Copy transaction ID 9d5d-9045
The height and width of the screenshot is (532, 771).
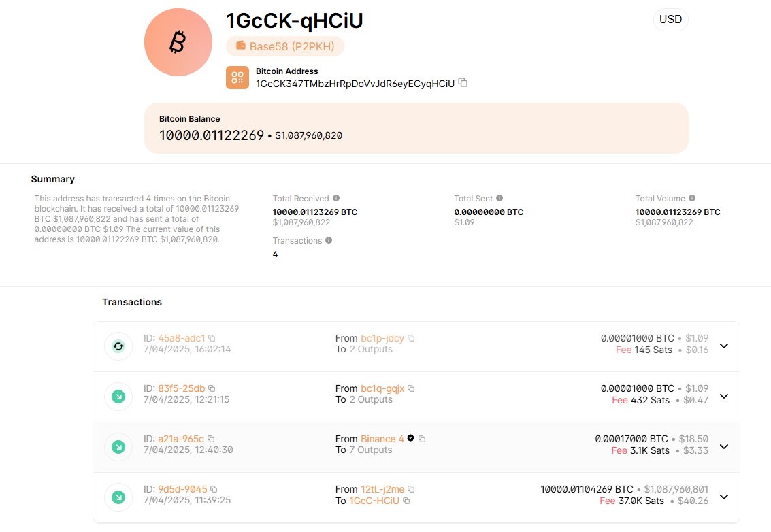coord(214,489)
